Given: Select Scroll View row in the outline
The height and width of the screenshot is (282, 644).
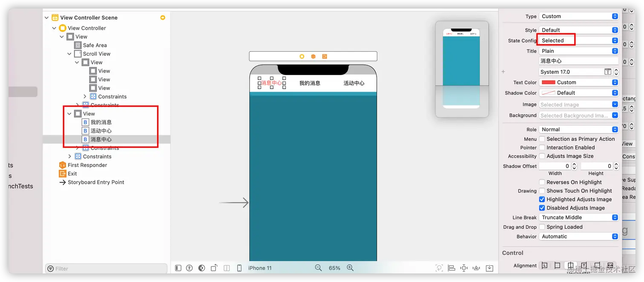Looking at the screenshot, I should click(106, 54).
